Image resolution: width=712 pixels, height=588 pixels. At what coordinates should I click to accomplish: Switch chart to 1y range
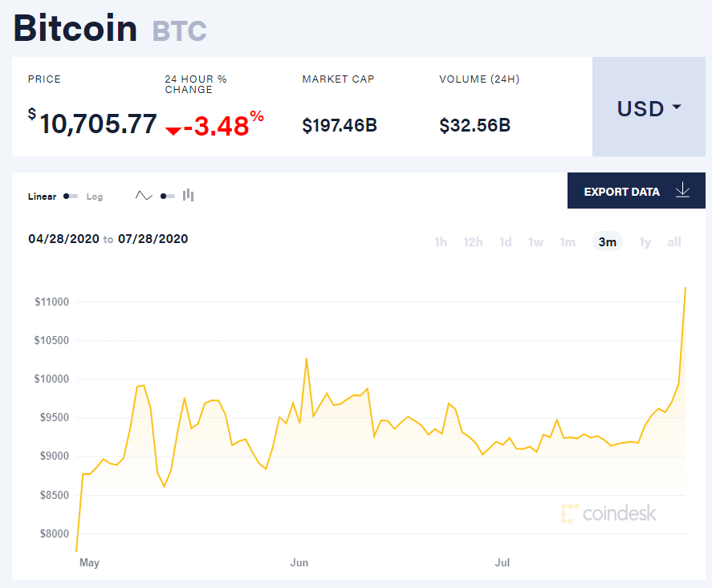coord(645,241)
